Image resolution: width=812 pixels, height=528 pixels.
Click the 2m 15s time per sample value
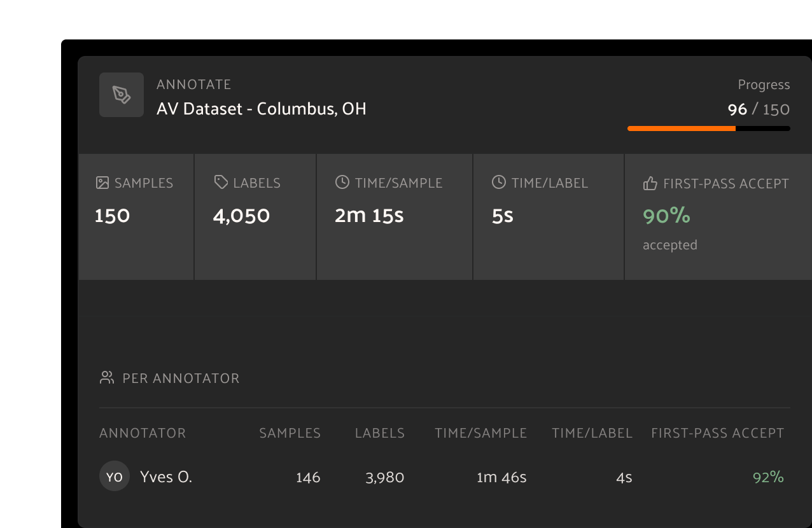click(369, 216)
